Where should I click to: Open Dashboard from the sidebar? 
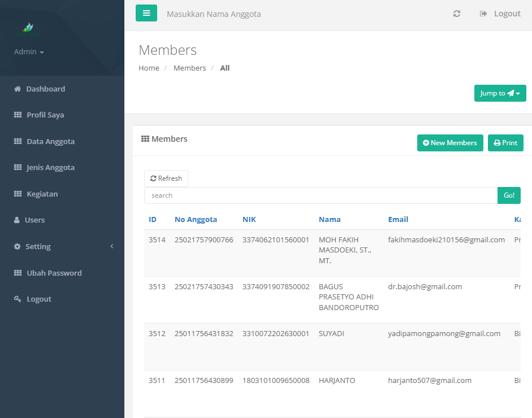pyautogui.click(x=45, y=89)
